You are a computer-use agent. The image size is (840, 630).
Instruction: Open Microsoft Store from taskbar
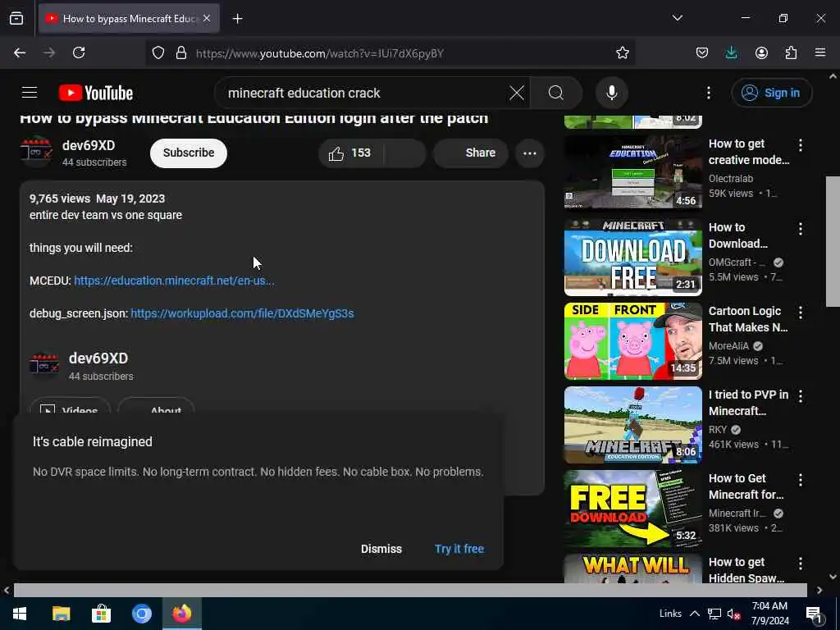pos(101,614)
